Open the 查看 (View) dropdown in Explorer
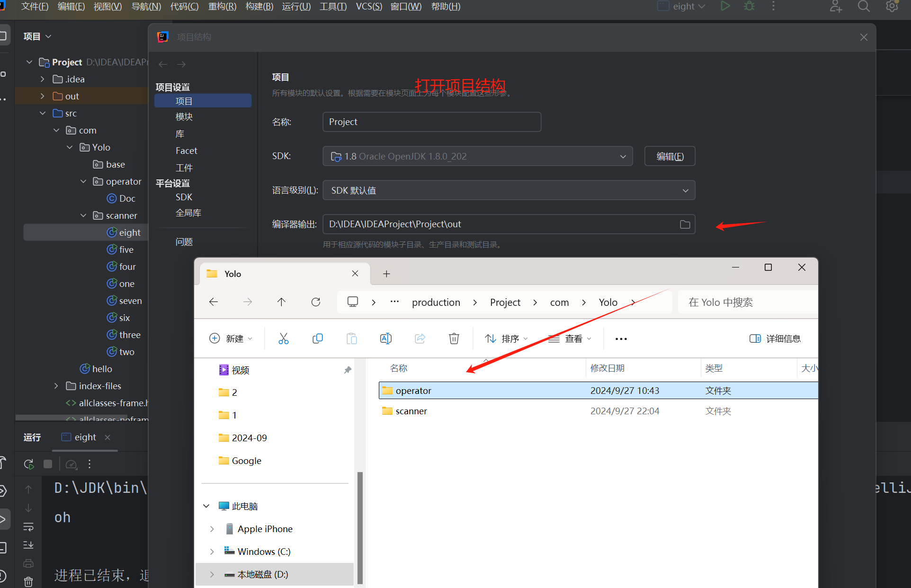The height and width of the screenshot is (588, 911). (570, 339)
